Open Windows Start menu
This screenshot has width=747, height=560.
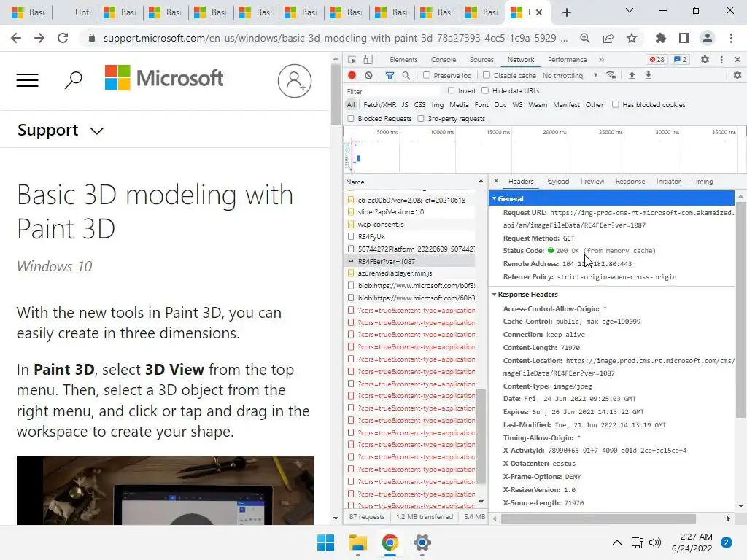[x=326, y=542]
